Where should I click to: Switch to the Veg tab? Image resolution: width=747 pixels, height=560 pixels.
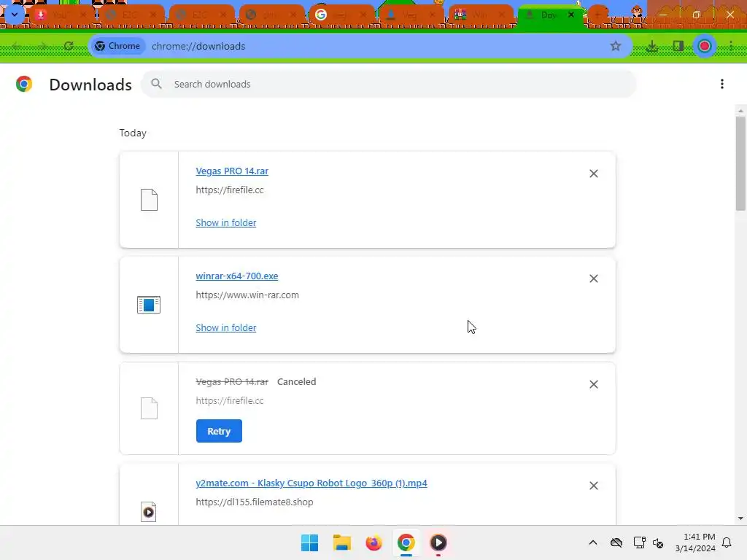coord(410,15)
